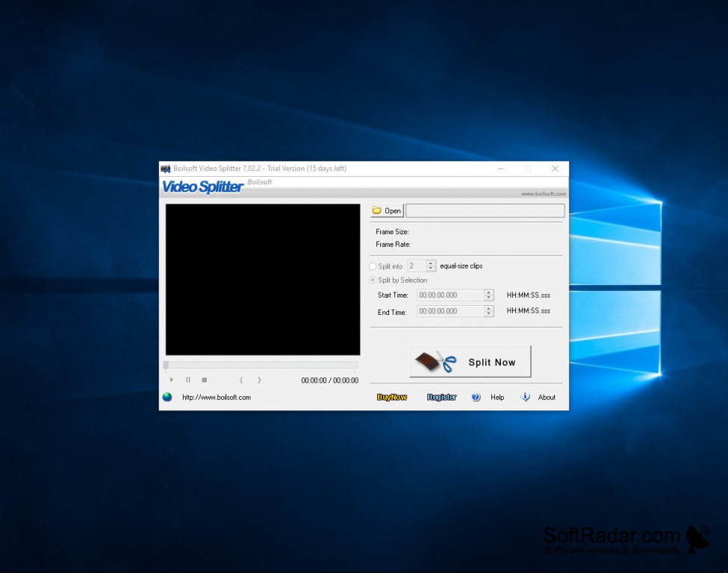Viewport: 728px width, 573px height.
Task: Click the file path field beside Open
Action: 485,210
